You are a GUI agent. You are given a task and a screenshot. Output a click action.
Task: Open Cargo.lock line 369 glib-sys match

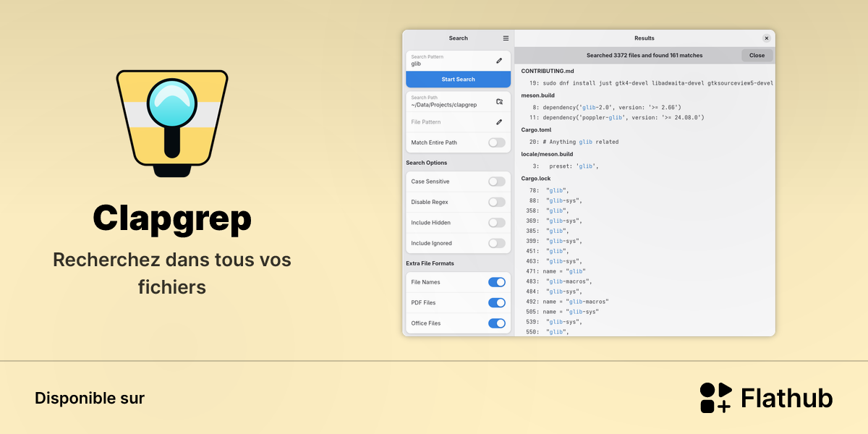(x=554, y=221)
